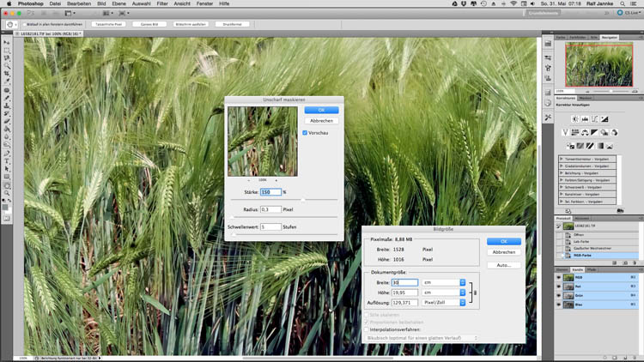
Task: Select the Lasso tool in the toolbox
Action: tap(7, 57)
